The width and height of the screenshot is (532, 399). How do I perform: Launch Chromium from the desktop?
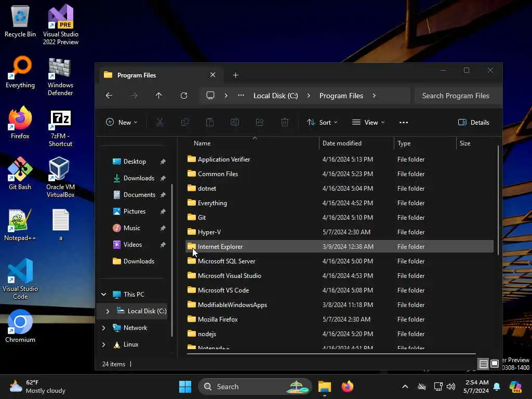point(20,326)
